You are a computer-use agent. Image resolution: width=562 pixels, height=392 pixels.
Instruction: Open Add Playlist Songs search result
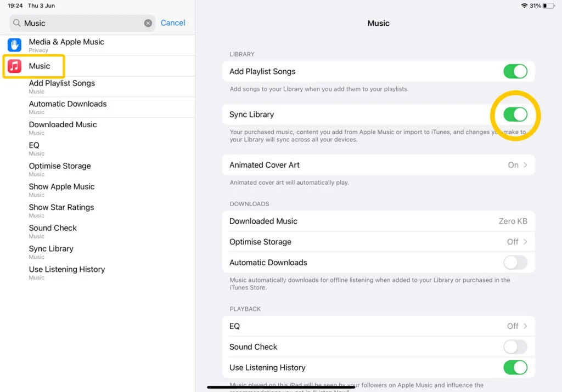click(98, 87)
